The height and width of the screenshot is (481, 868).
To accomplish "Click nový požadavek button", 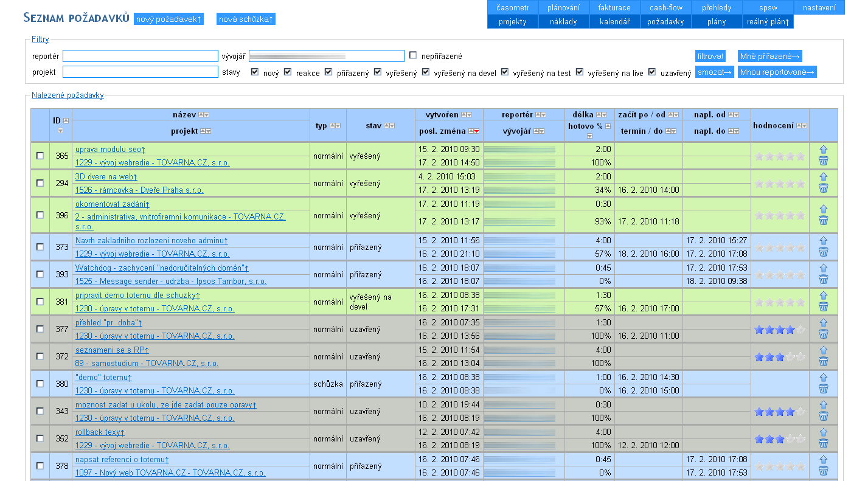I will tap(168, 19).
